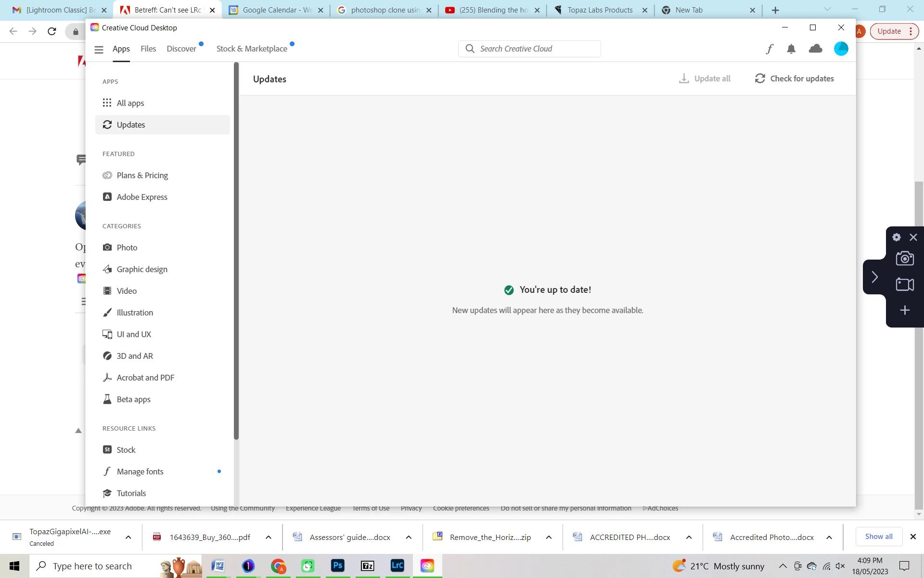Click Show all downloads button
The height and width of the screenshot is (578, 924).
pos(878,537)
